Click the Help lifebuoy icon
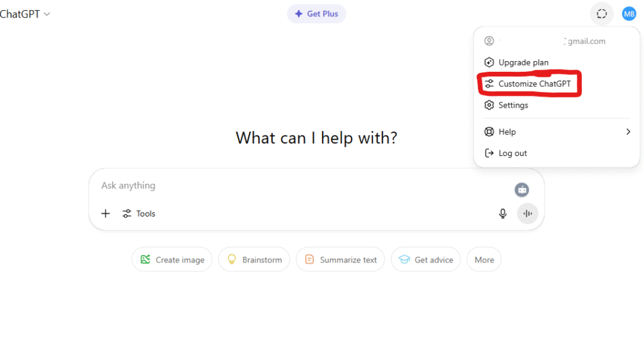The image size is (644, 360). 489,132
